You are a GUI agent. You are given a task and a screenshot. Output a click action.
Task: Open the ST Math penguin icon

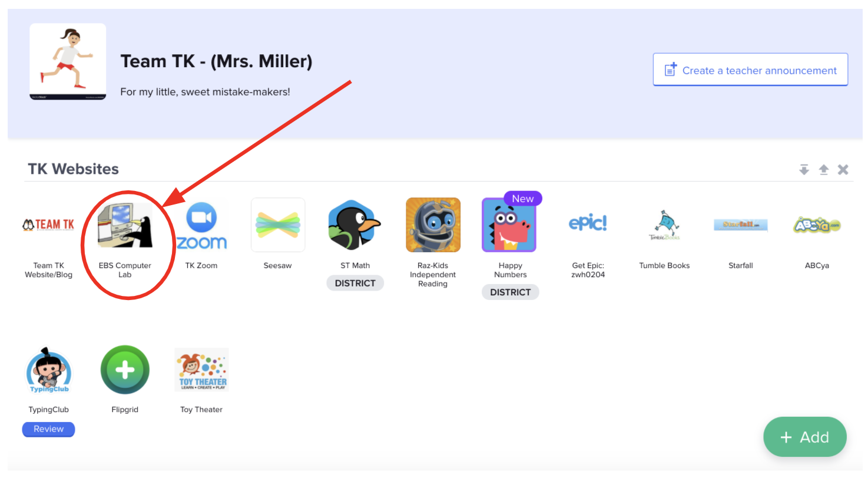tap(355, 225)
